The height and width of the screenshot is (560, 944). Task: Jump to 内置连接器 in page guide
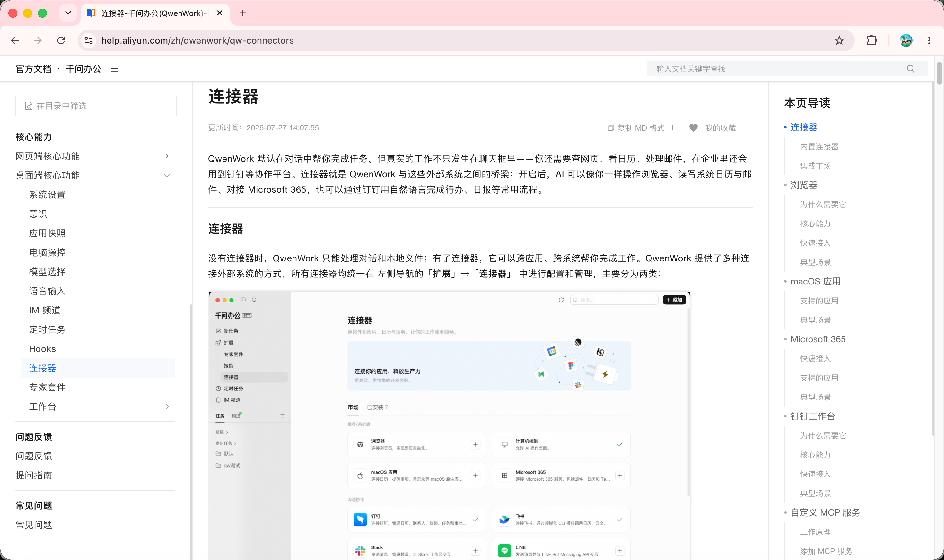pyautogui.click(x=819, y=146)
